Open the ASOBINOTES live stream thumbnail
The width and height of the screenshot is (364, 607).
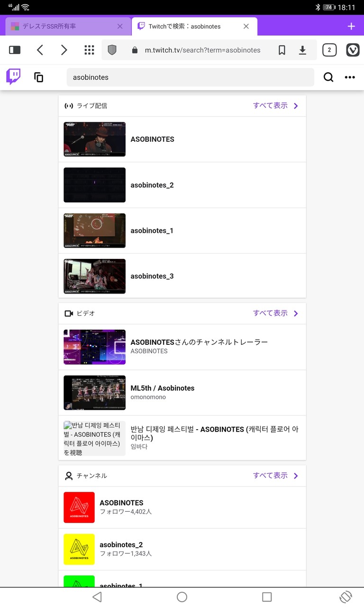tap(95, 139)
